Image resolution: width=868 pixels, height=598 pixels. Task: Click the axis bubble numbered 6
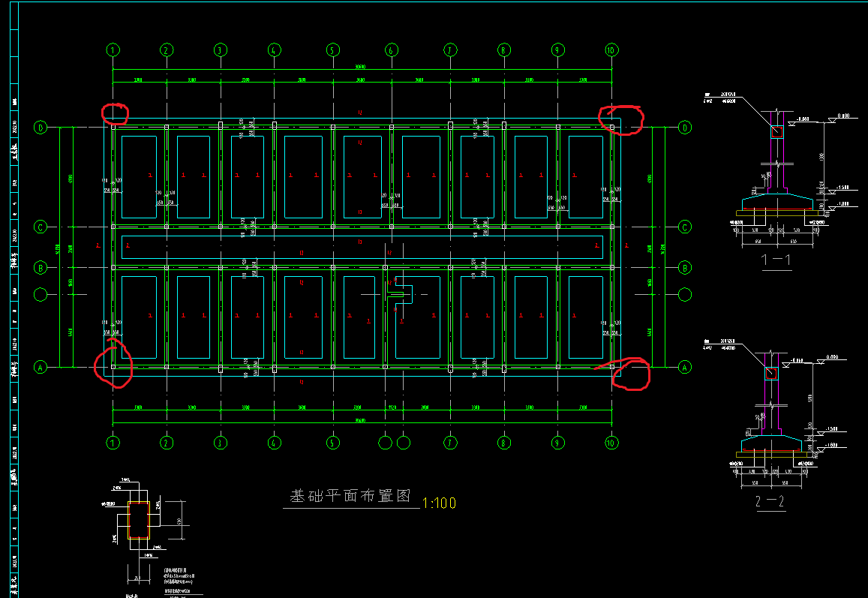(x=392, y=50)
